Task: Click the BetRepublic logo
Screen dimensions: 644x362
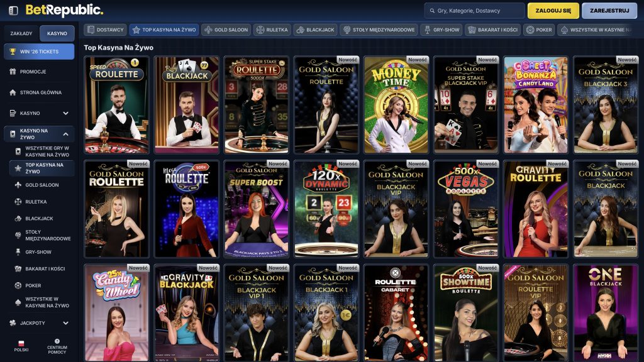Action: pyautogui.click(x=64, y=10)
